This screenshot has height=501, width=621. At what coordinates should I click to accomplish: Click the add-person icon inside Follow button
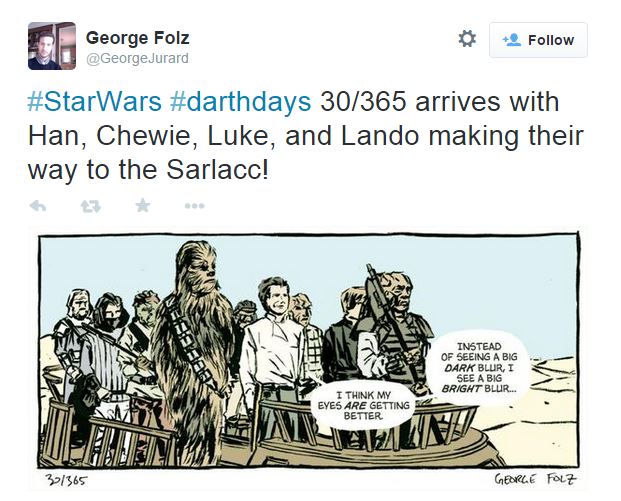pos(512,40)
